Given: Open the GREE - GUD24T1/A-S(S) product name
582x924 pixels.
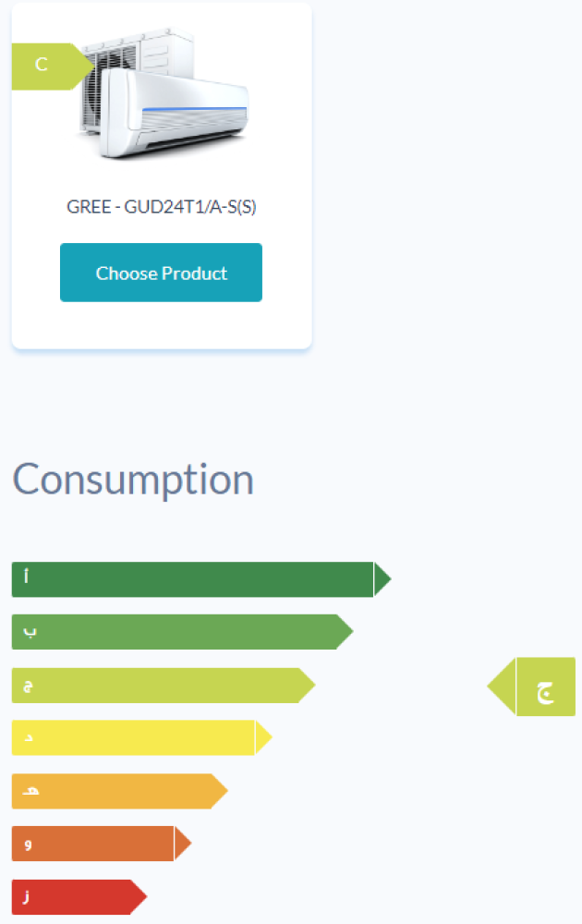Looking at the screenshot, I should click(x=162, y=207).
